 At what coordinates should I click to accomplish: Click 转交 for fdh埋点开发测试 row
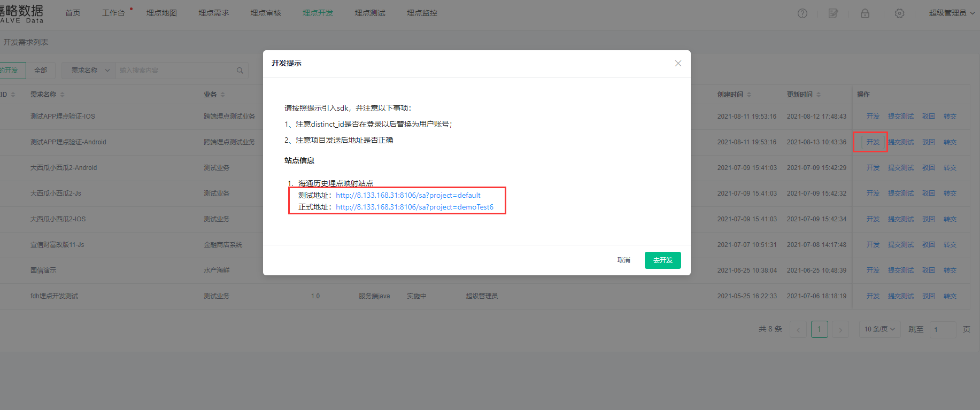[950, 296]
